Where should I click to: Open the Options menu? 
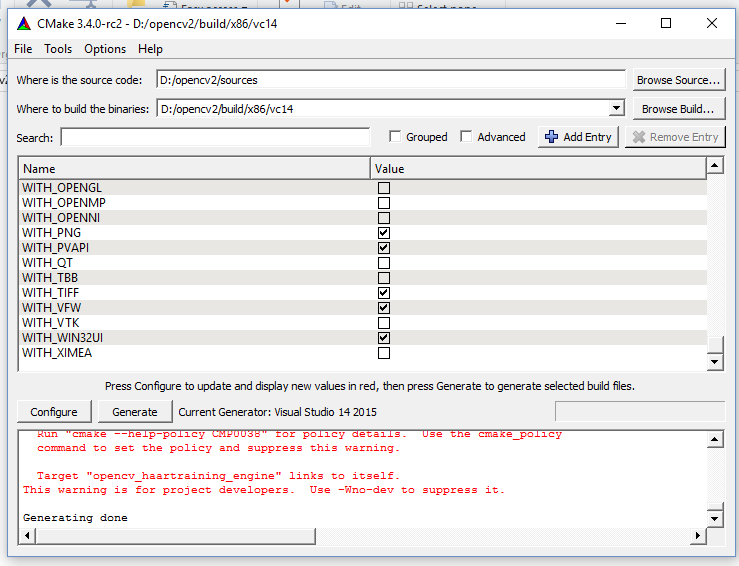point(105,49)
